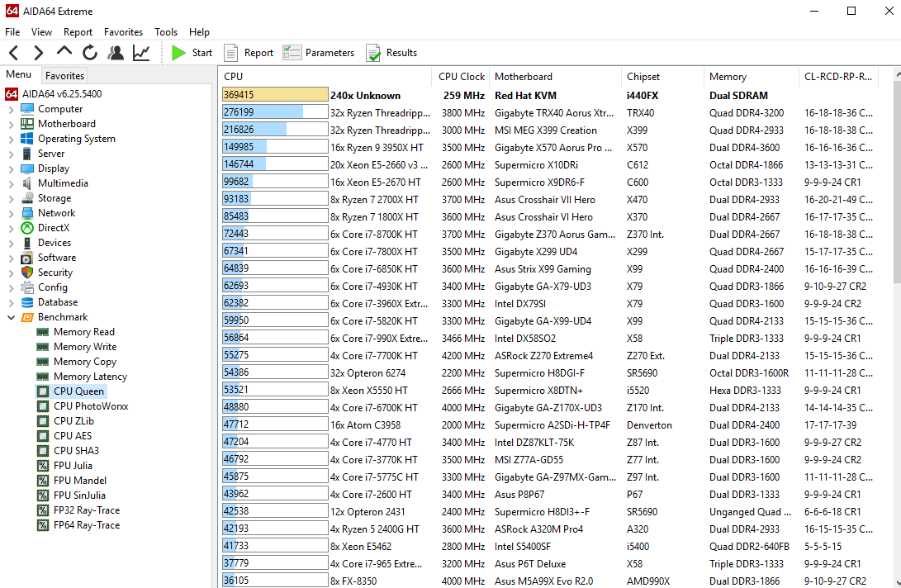This screenshot has width=901, height=588.
Task: Expand the Network tree node
Action: coord(11,213)
